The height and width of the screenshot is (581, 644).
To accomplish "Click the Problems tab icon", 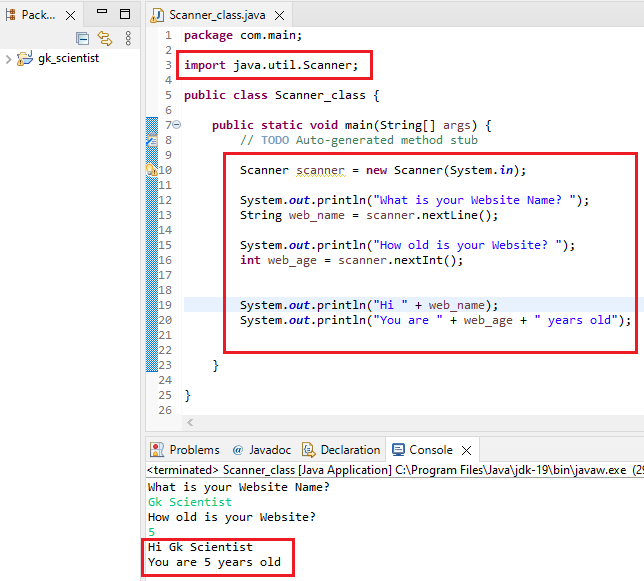I will [156, 450].
